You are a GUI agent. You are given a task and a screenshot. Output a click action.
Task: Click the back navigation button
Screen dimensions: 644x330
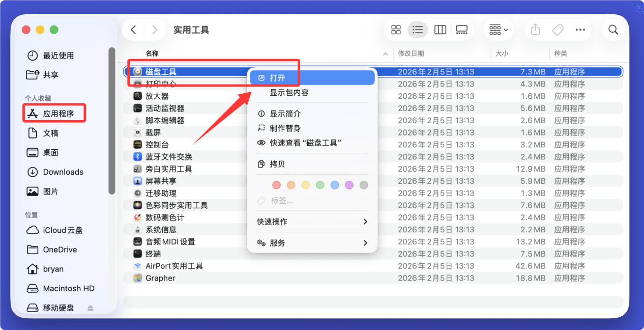pos(133,30)
